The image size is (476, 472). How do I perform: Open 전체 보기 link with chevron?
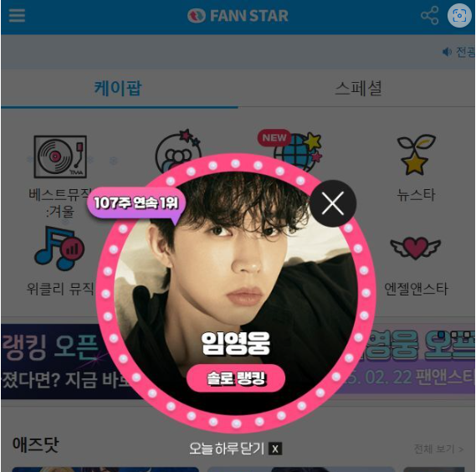438,449
